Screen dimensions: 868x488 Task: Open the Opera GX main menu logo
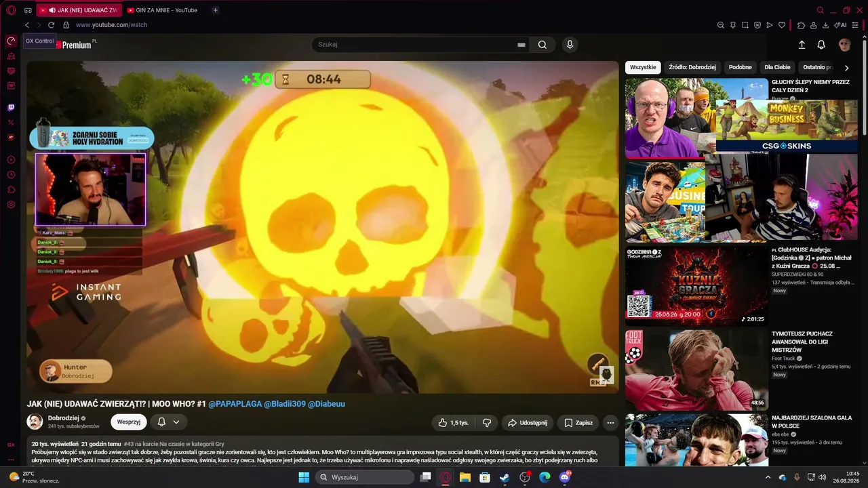pos(11,10)
